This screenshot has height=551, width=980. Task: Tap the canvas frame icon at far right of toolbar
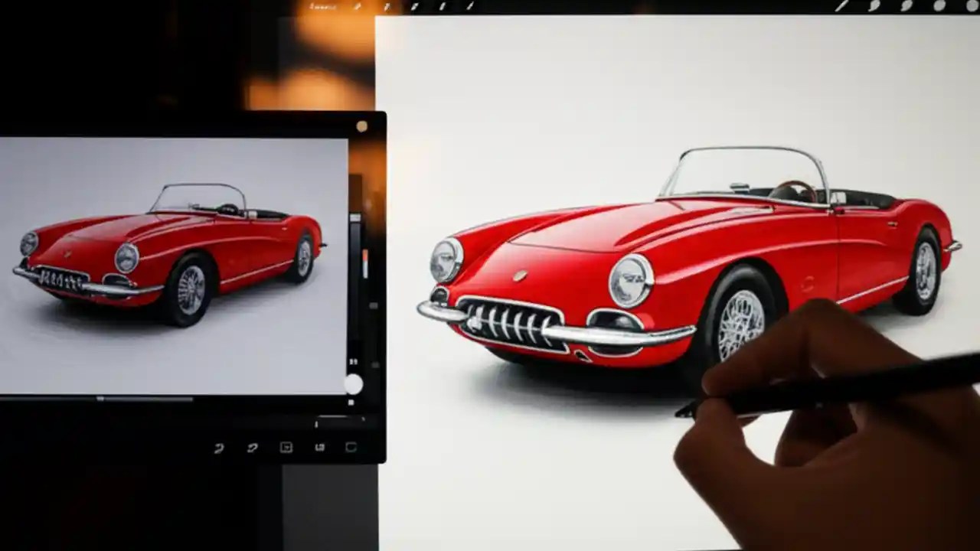tap(352, 448)
